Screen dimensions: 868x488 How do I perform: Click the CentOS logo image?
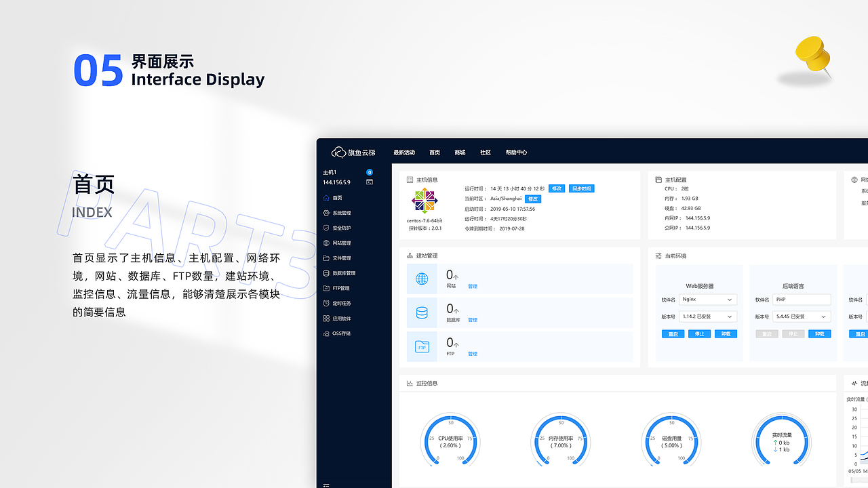tap(425, 201)
